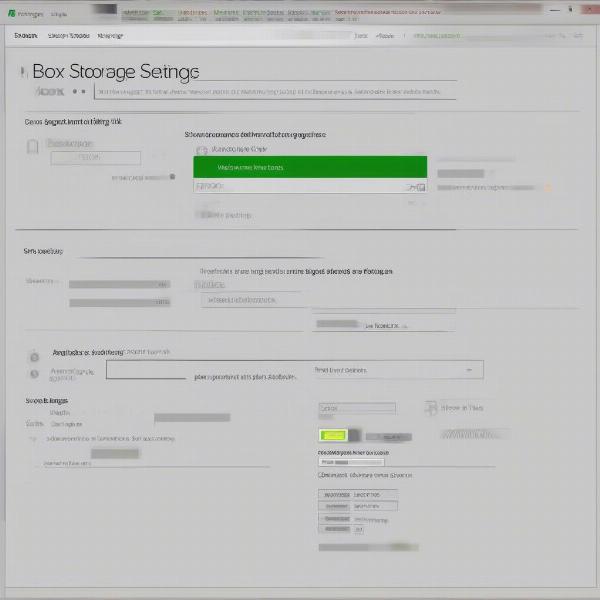Click the icon at the right end of the field under the green bar
The height and width of the screenshot is (600, 600).
[x=421, y=187]
